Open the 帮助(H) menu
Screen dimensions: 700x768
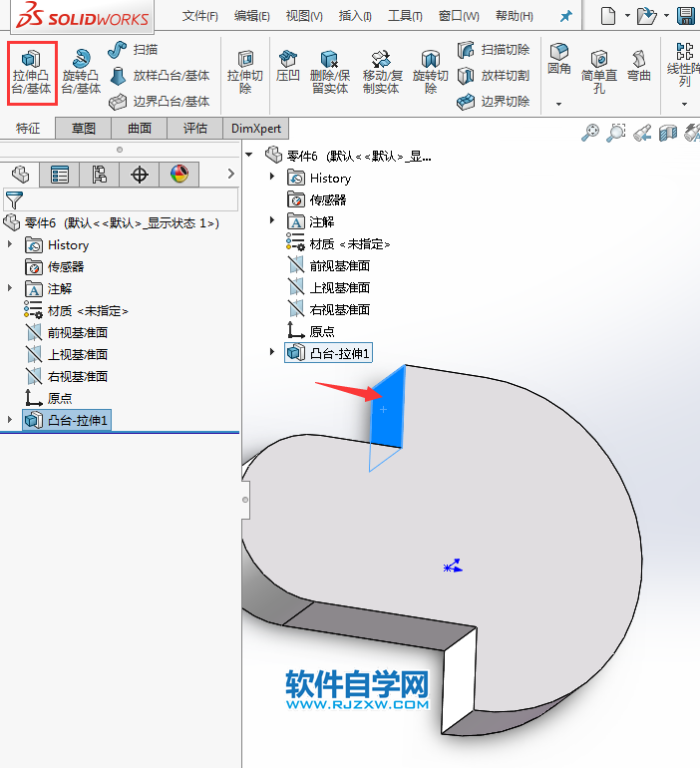click(x=515, y=16)
